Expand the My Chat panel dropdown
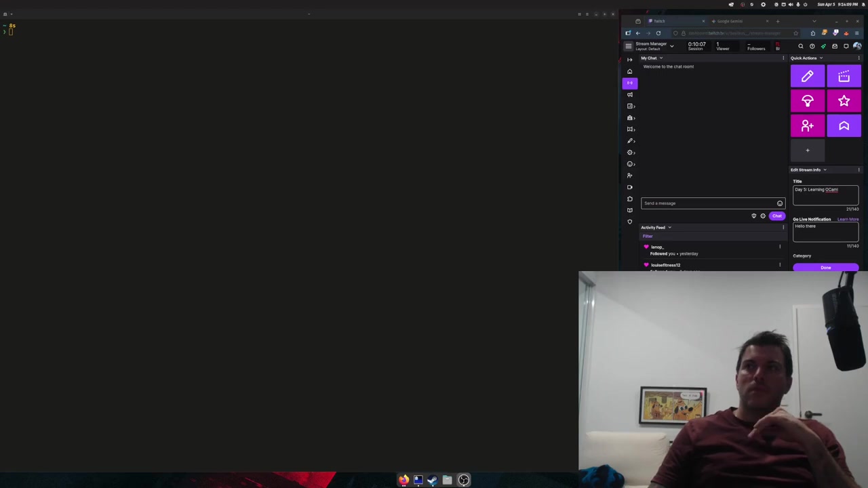 tap(661, 58)
